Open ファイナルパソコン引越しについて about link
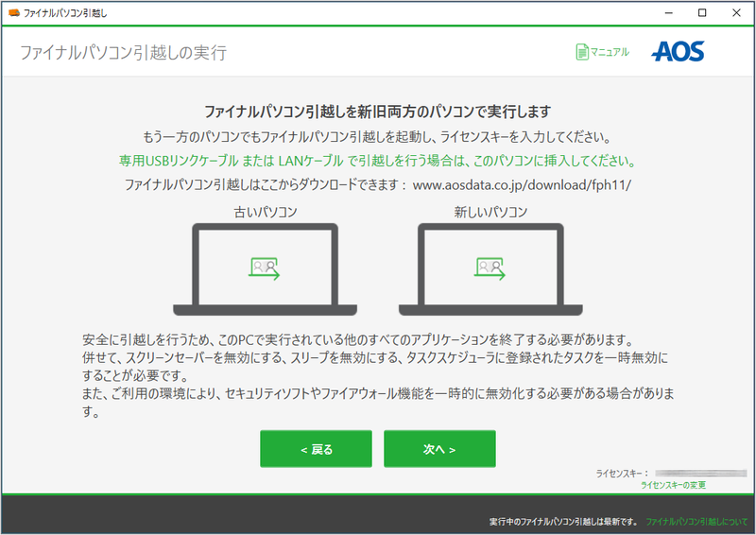The width and height of the screenshot is (756, 535). click(x=696, y=522)
